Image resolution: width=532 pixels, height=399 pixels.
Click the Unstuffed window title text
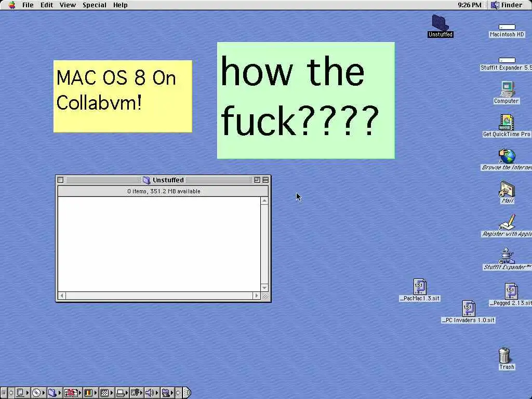tap(168, 180)
